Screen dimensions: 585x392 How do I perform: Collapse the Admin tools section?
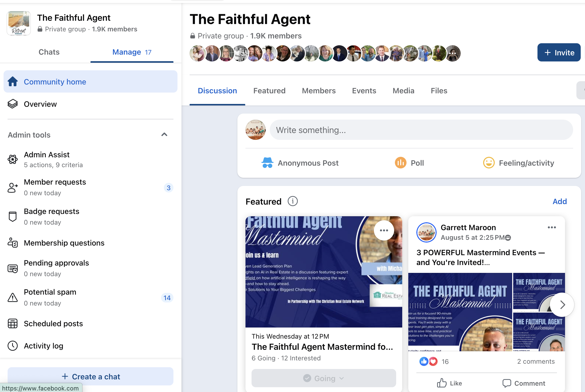(x=164, y=135)
